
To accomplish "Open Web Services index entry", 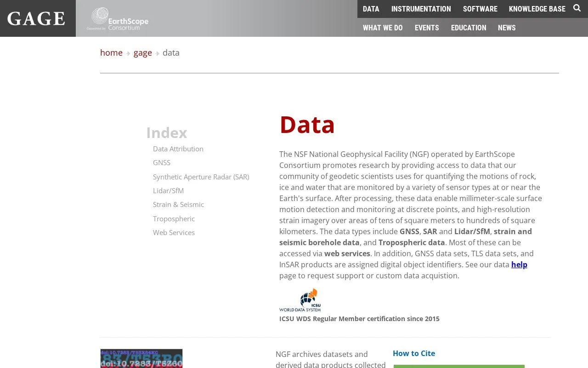I will pos(174,232).
